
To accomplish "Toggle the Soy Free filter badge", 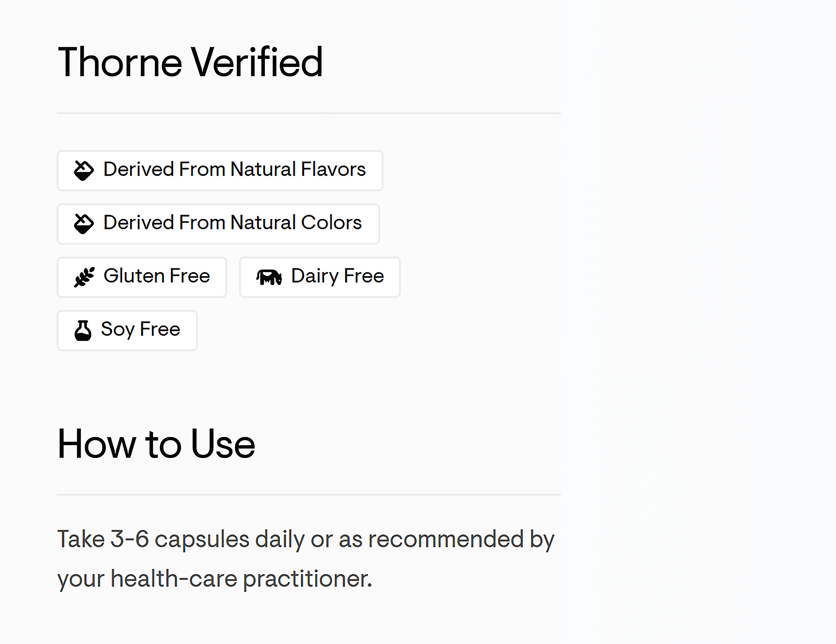I will pos(127,330).
